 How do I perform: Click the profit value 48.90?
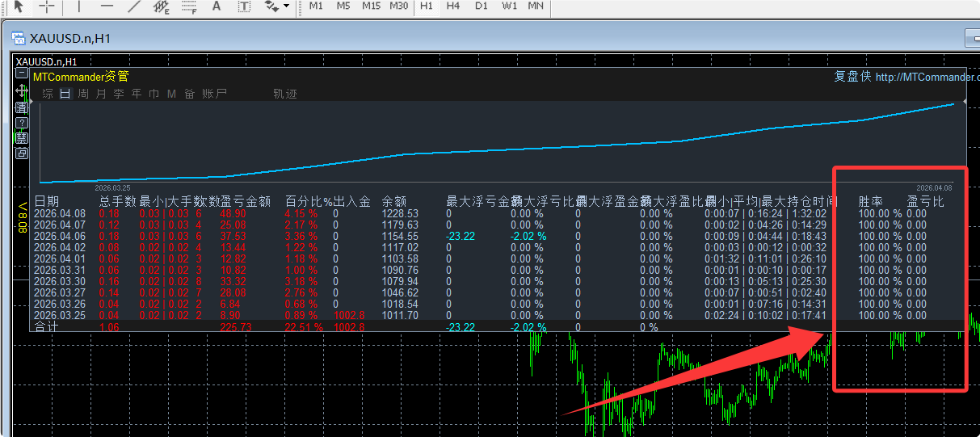(233, 213)
